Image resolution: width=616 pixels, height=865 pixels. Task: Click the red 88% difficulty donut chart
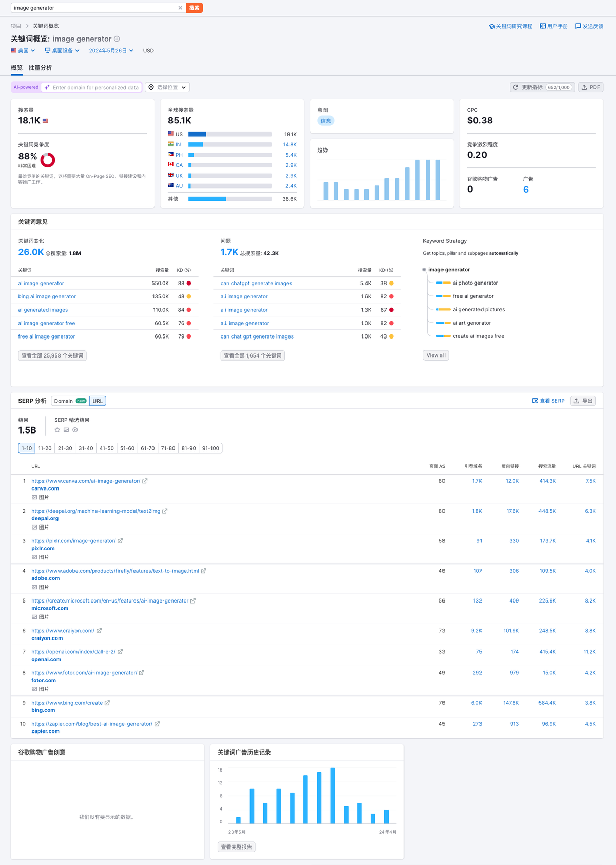(x=48, y=160)
